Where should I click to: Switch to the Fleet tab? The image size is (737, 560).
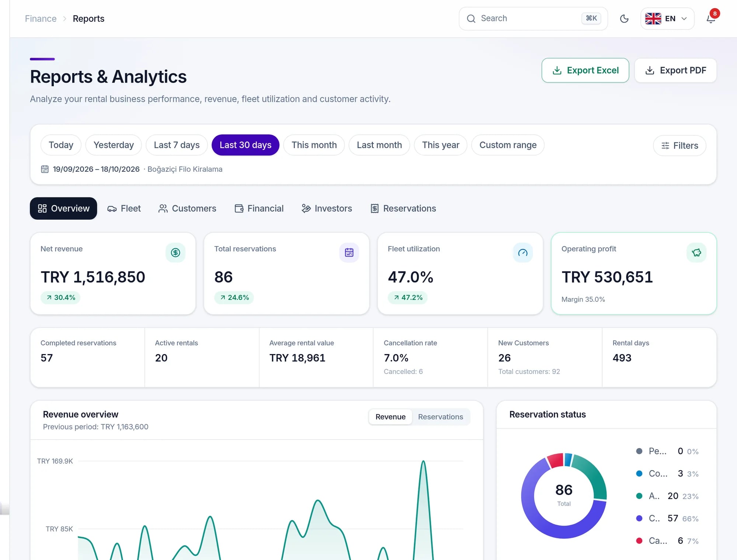(124, 209)
